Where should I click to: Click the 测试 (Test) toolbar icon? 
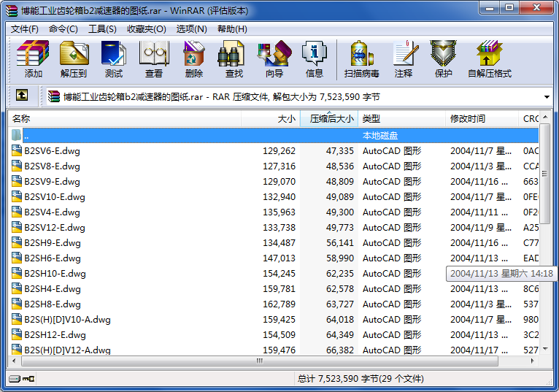[114, 53]
